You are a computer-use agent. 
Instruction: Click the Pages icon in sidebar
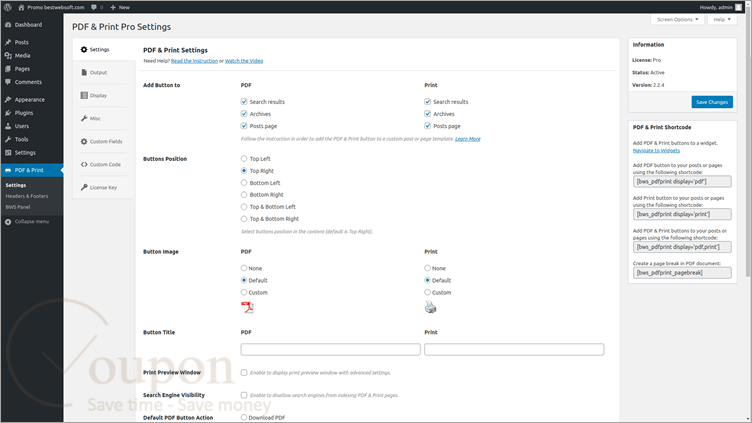coord(8,69)
